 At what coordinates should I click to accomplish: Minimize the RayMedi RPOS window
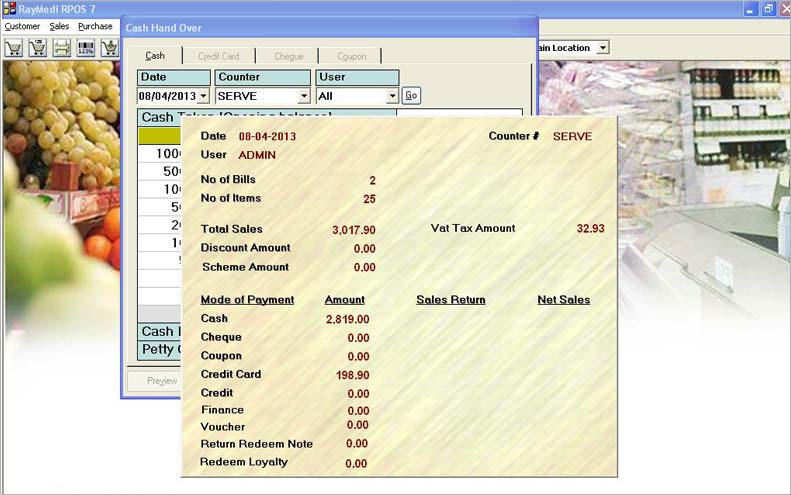750,9
